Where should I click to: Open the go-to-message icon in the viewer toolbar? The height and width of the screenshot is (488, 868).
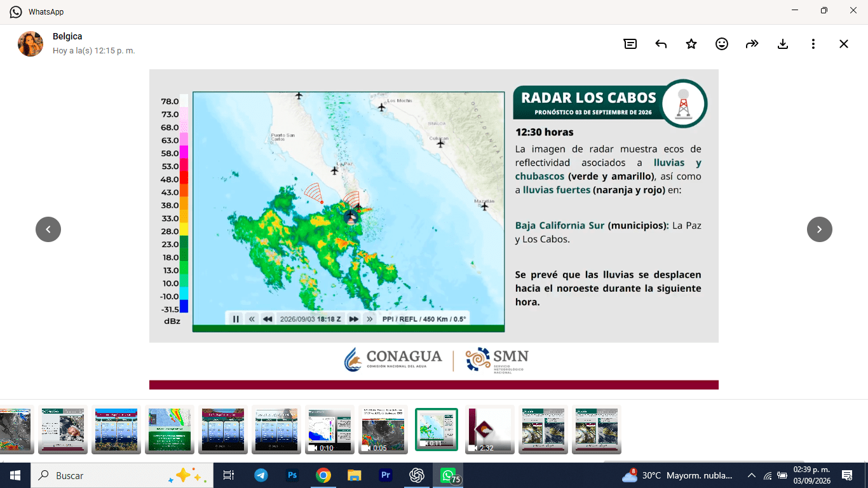click(x=630, y=44)
